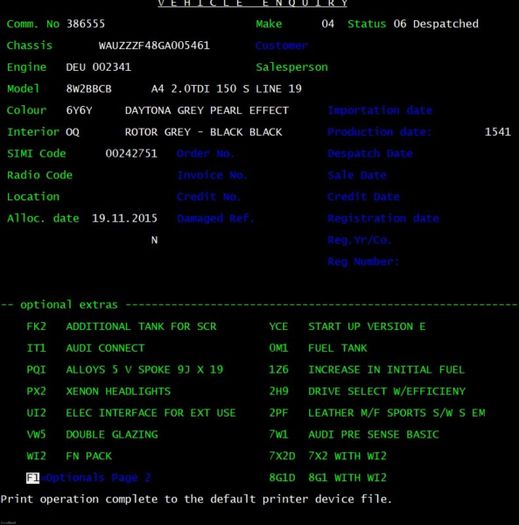This screenshot has height=525, width=519.
Task: Click the Alloc. date 19.11.2015
Action: coord(125,218)
